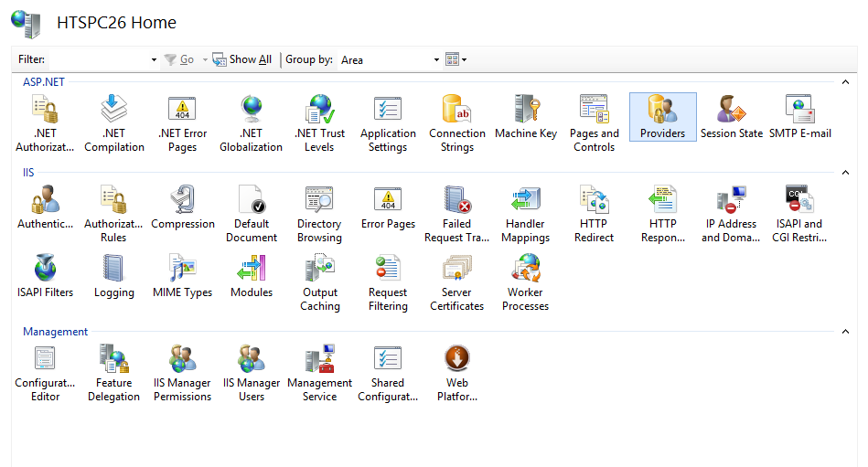Open Shared Configuration feature
Viewport: 868px width, 467px height.
click(x=388, y=373)
